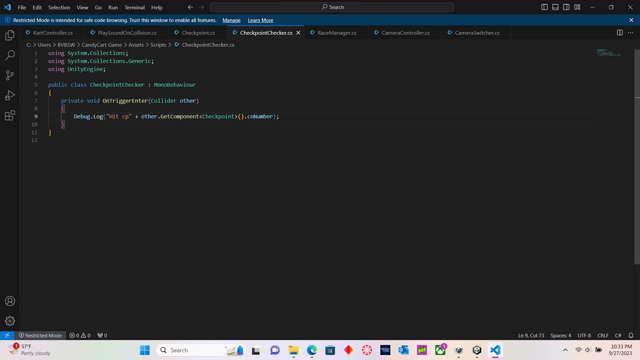Switch to Checkpoint.cs tab
The image size is (640, 360).
tap(198, 33)
